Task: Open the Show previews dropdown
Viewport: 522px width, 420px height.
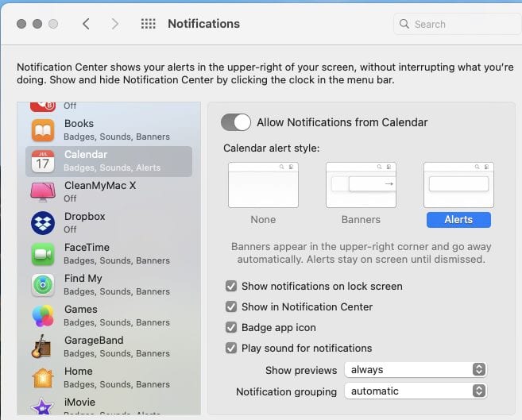Action: tap(415, 369)
